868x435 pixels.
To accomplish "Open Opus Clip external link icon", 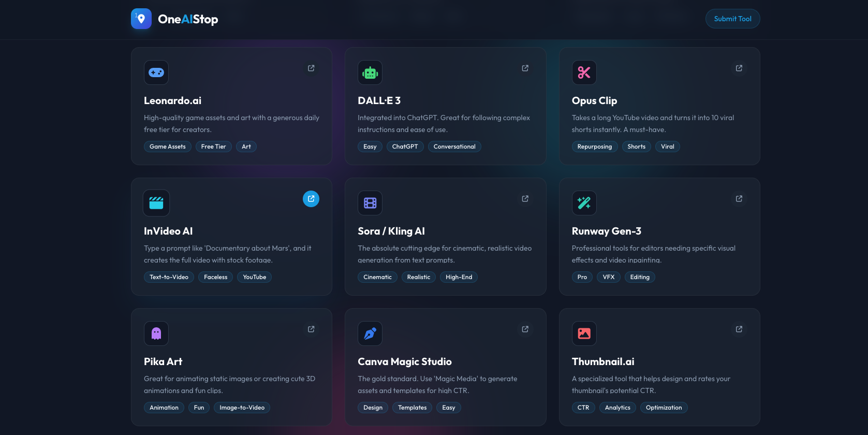I will (739, 68).
